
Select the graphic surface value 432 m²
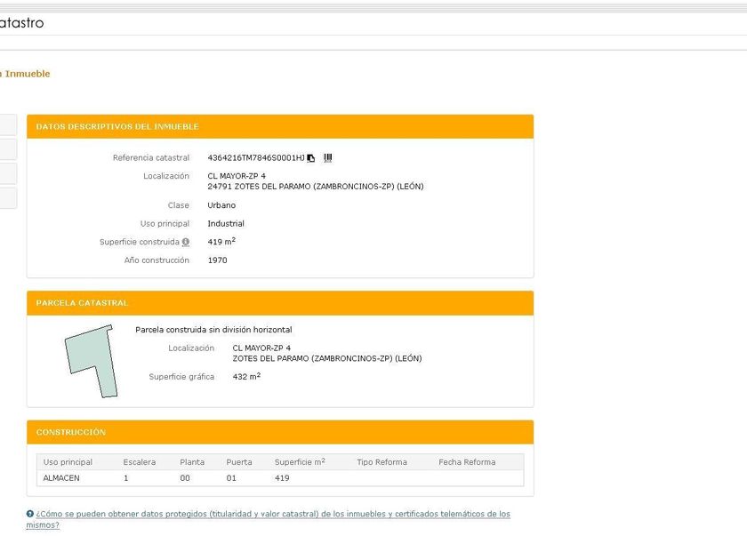pos(246,376)
